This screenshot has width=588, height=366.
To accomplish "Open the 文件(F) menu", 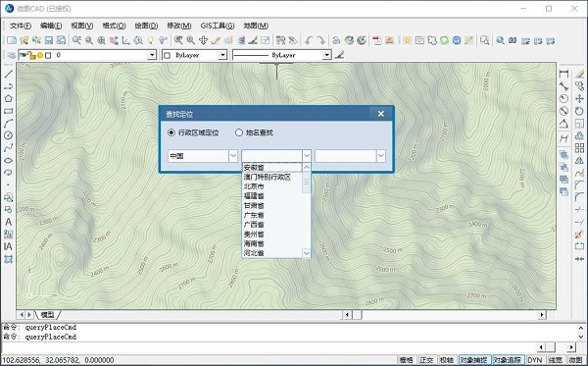I will (x=21, y=26).
